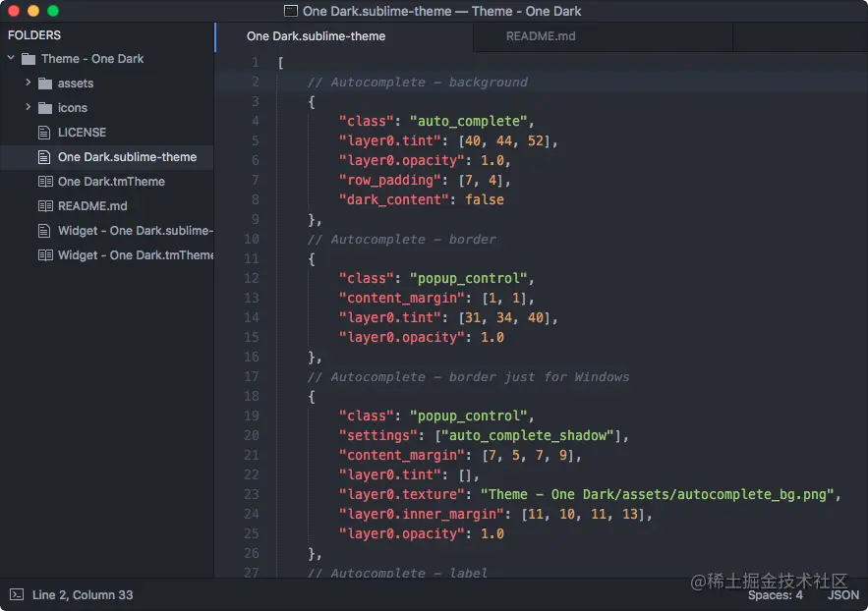This screenshot has width=868, height=611.
Task: Click the Line 2, Column 33 status
Action: [x=83, y=595]
